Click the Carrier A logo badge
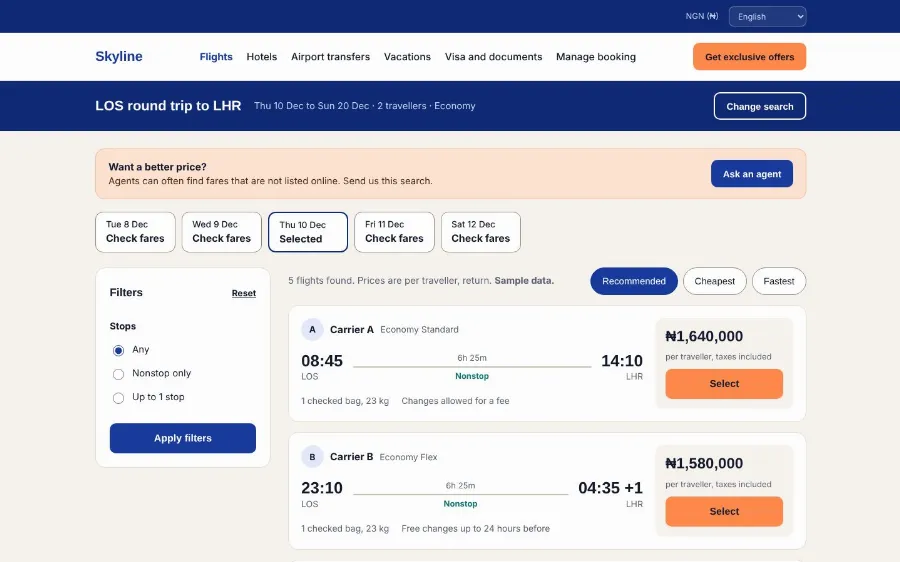Screen dimensions: 900x562 (312, 330)
